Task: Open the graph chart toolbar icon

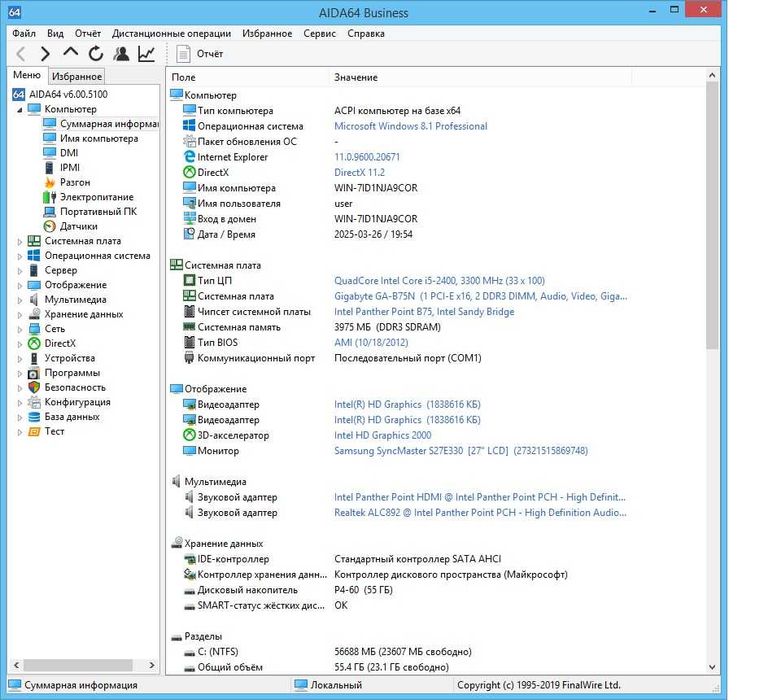Action: coord(146,53)
